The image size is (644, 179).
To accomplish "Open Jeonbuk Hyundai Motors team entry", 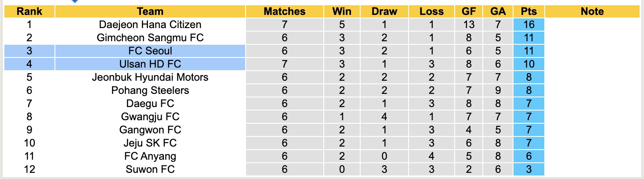I will [x=150, y=77].
